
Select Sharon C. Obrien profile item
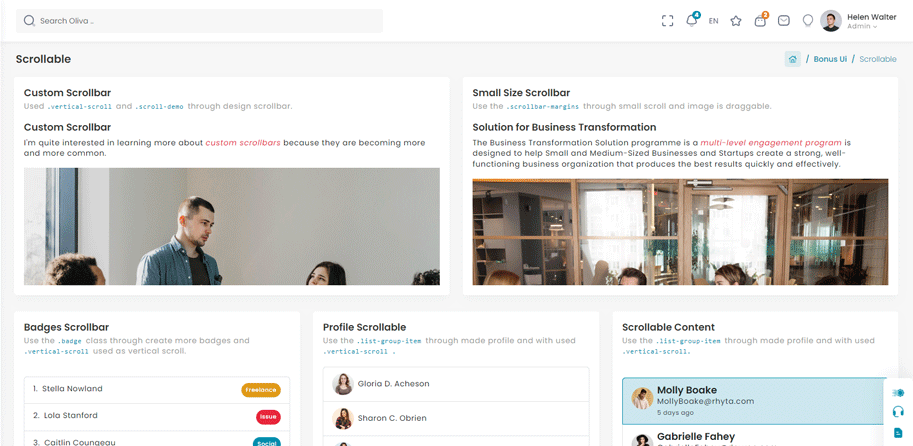pyautogui.click(x=456, y=418)
